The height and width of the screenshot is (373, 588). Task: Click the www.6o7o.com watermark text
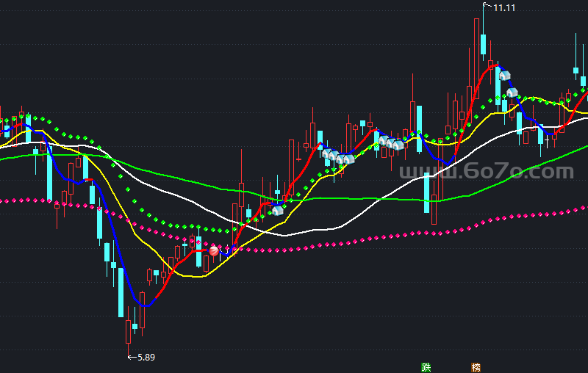[x=487, y=172]
